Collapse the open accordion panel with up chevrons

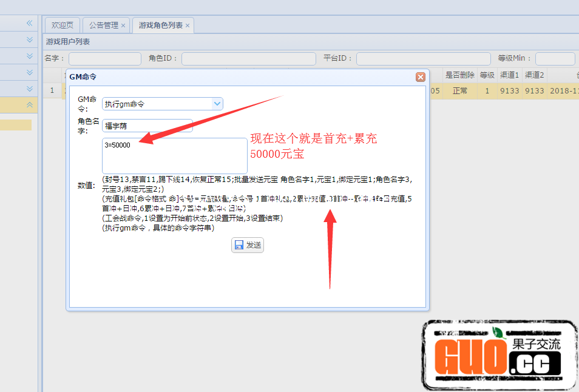pos(29,105)
